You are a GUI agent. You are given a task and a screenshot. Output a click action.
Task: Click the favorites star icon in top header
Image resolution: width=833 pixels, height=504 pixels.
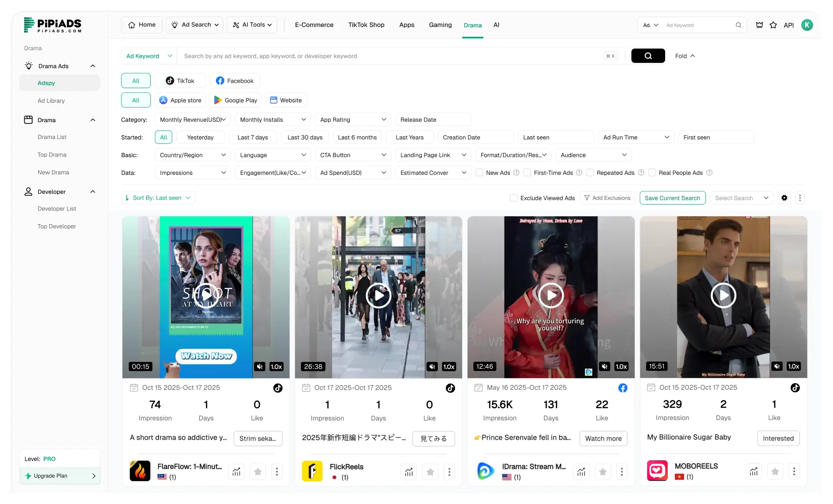coord(773,25)
